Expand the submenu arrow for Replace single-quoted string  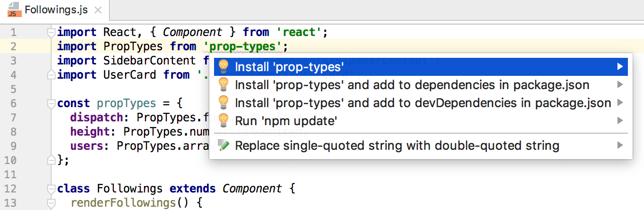[x=620, y=146]
